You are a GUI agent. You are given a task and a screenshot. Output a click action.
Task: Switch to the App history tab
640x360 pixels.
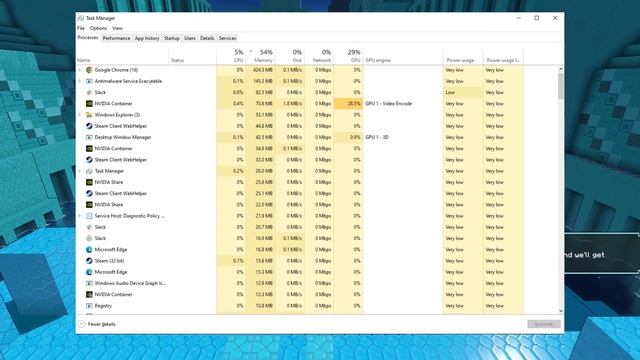[x=147, y=38]
